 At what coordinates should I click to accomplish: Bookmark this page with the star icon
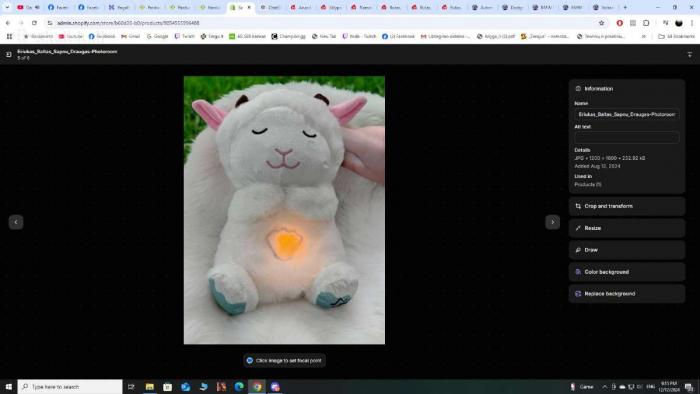point(601,23)
